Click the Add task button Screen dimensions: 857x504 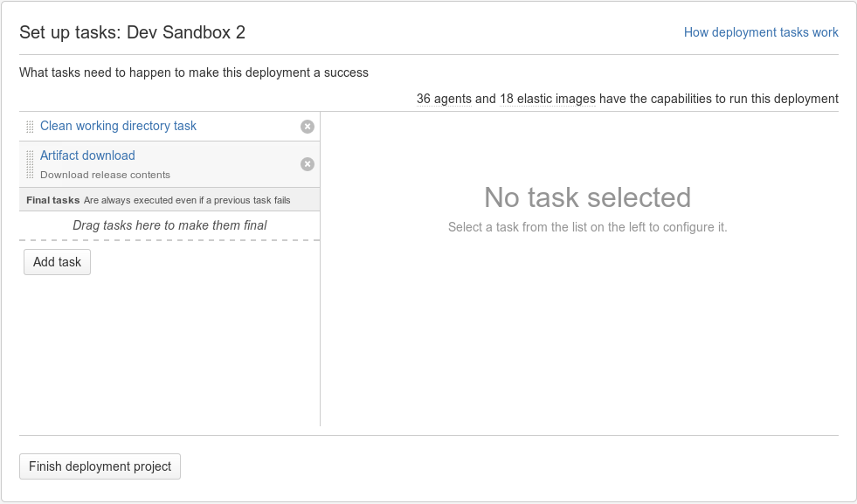pos(57,262)
